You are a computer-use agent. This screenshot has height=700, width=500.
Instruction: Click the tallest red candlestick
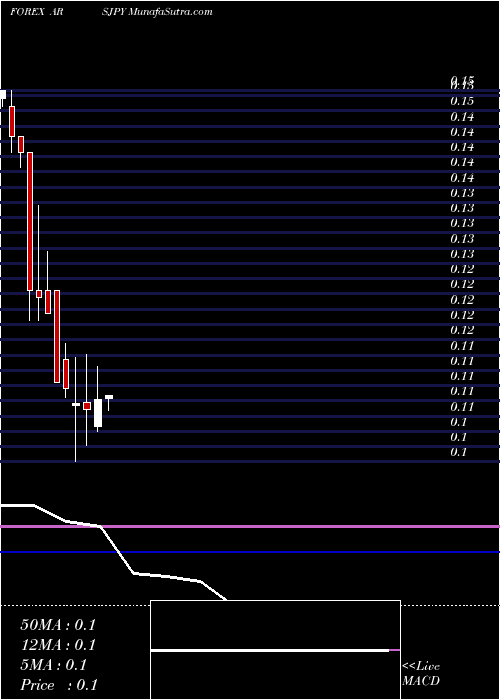[30, 221]
